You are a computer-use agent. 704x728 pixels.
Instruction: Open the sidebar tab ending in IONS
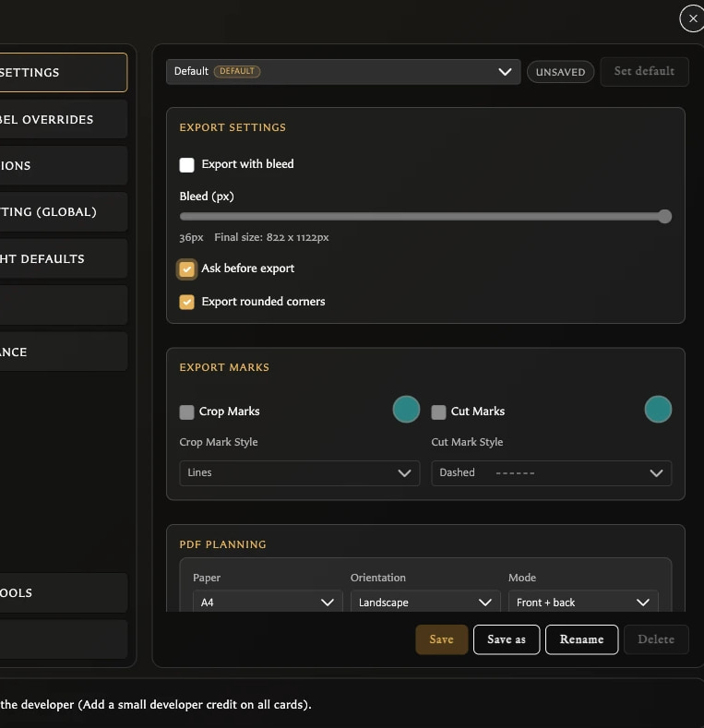[x=63, y=166]
